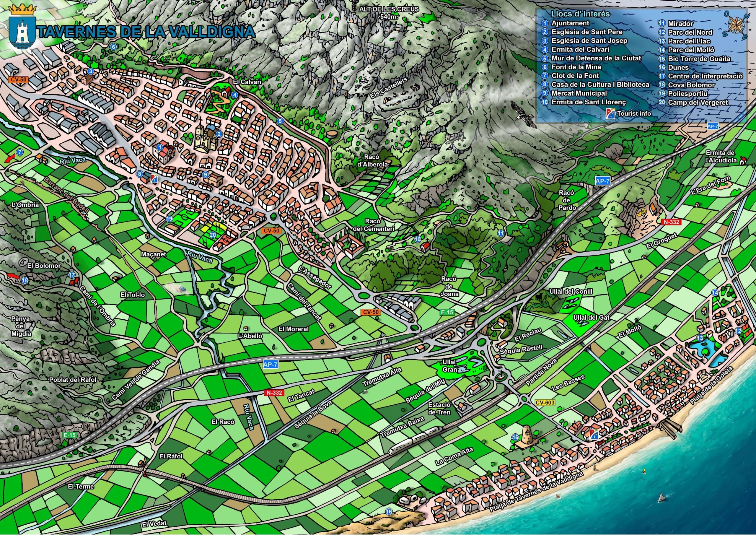
Task: Click map marker 7 beside the red arrow
Action: click(20, 152)
